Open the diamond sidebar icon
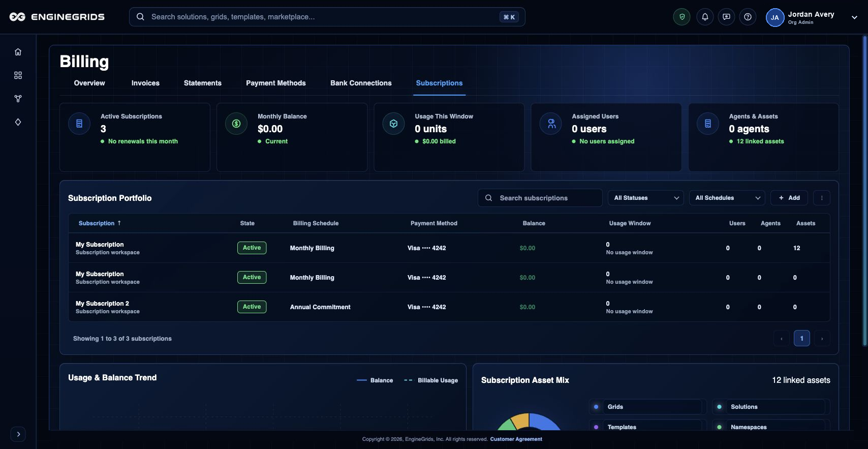 18,122
